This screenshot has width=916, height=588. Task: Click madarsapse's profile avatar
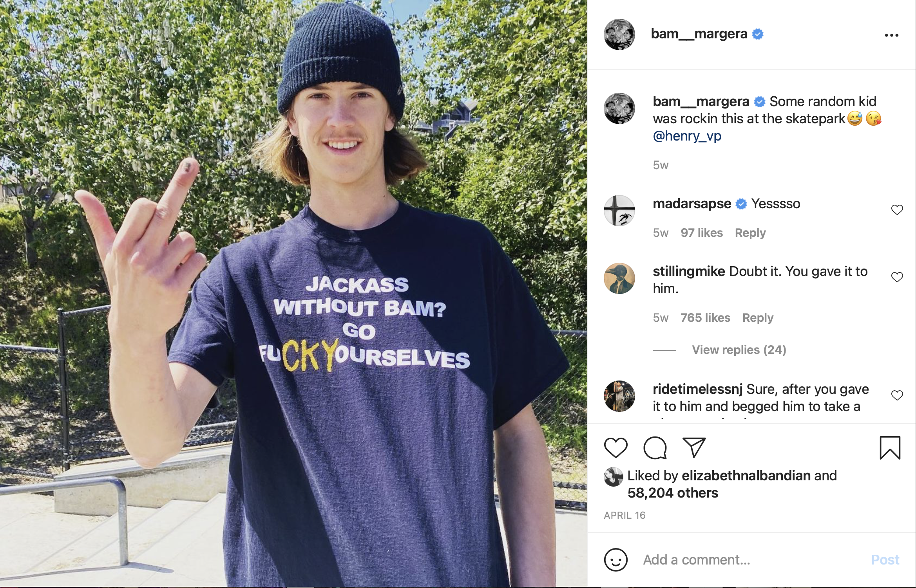point(619,210)
